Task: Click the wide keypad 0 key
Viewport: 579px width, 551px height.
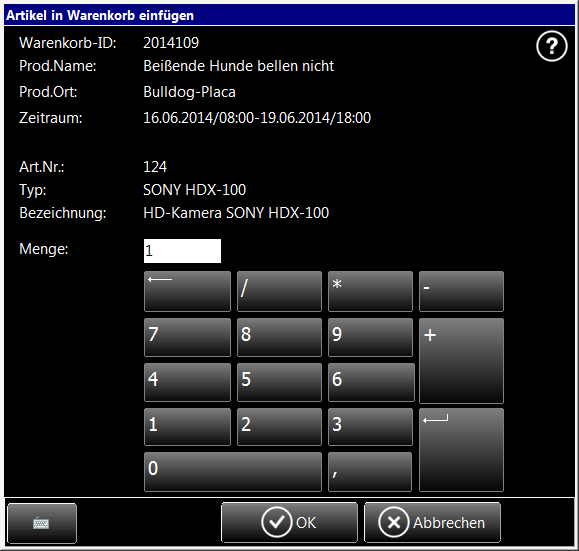Action: pos(233,472)
